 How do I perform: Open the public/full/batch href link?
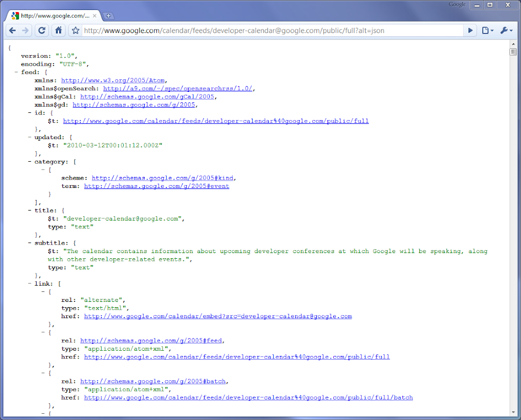pyautogui.click(x=249, y=398)
